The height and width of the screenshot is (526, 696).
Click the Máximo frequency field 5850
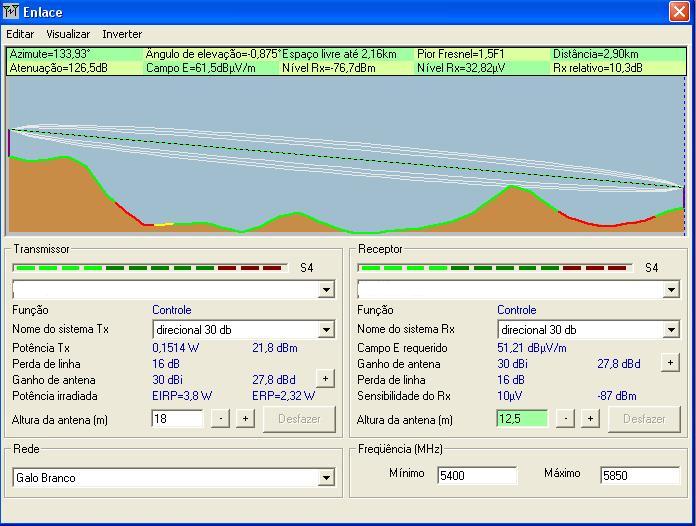coord(640,475)
